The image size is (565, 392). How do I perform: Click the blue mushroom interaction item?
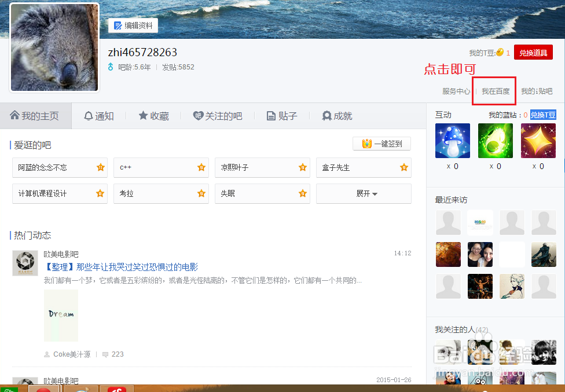(453, 141)
